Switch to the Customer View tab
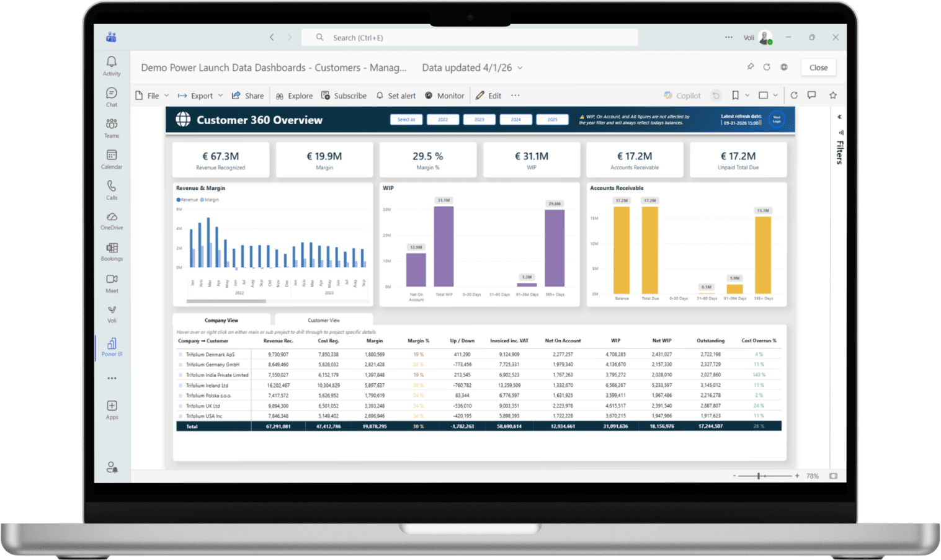Viewport: 941px width, 560px height. pos(324,320)
